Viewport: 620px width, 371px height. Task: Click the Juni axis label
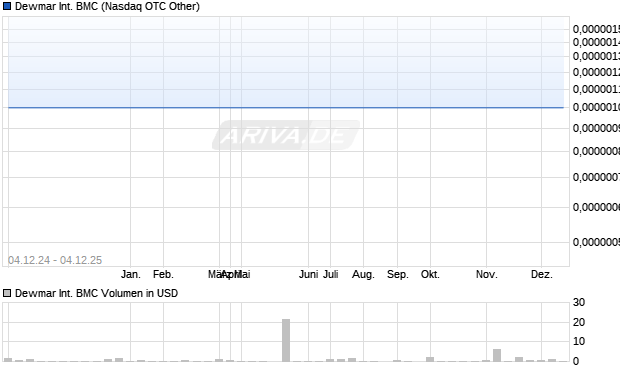[x=308, y=274]
